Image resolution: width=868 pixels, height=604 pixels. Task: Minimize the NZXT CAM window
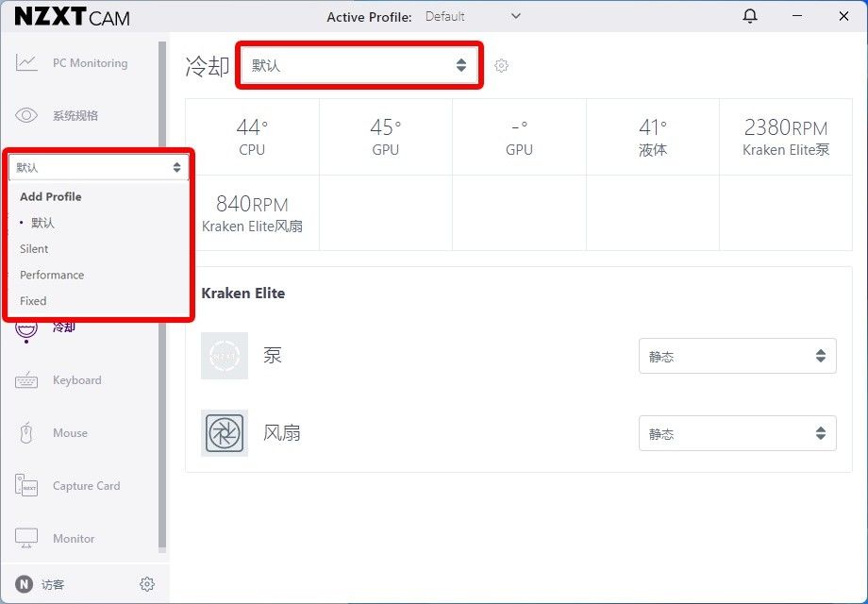797,16
